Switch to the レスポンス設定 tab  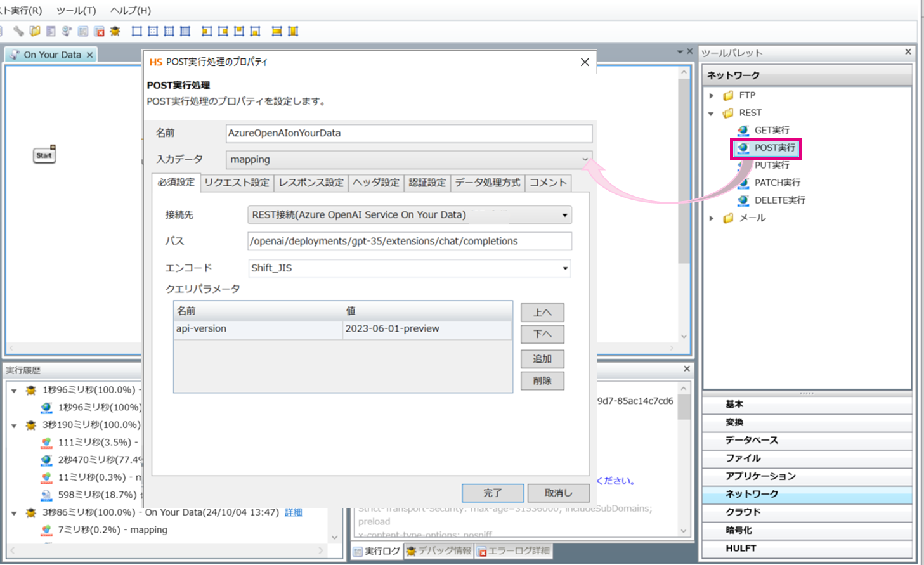click(311, 183)
